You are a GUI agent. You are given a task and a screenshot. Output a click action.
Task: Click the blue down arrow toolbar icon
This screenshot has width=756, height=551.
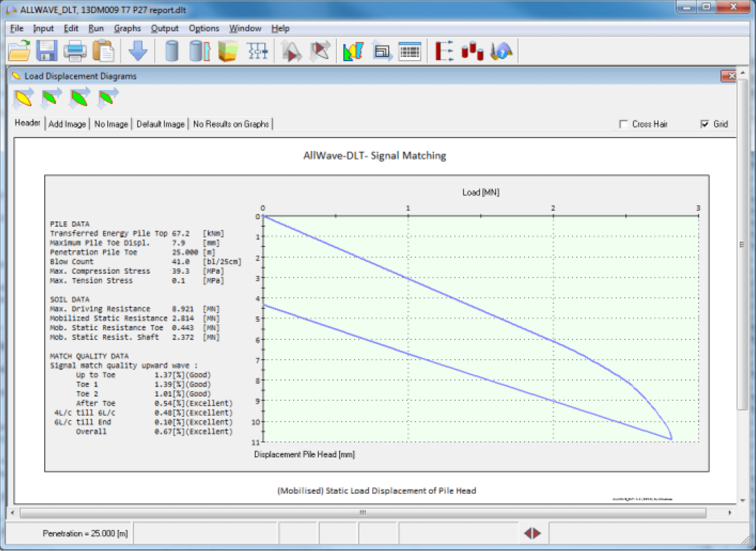tap(138, 51)
